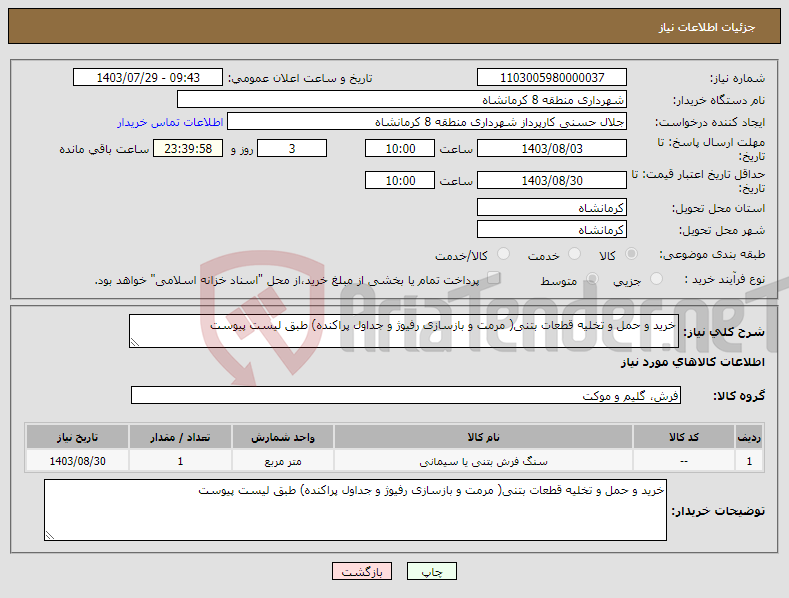This screenshot has width=789, height=598.
Task: Select the کالا/خدمت radio button
Action: click(503, 254)
